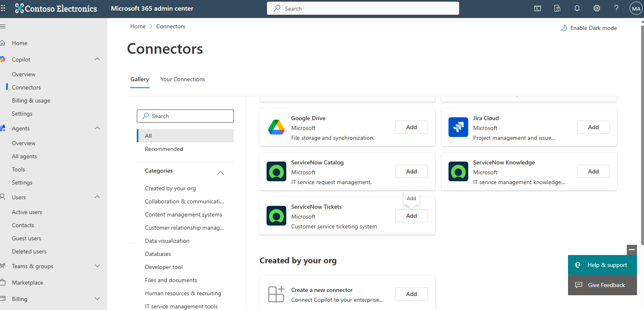Open Active users in sidebar
Screen dimensions: 644x310
27,212
